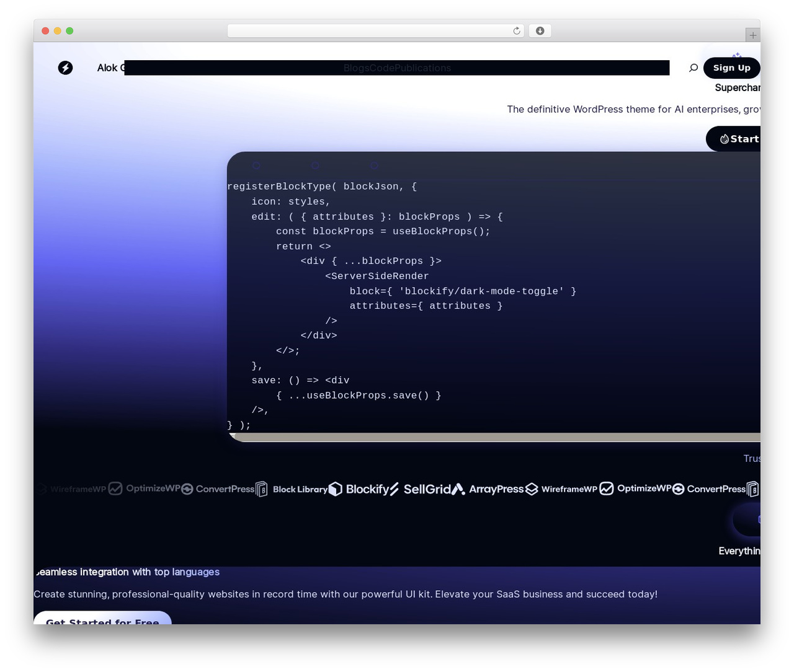Click the "<ServerSideRender" code line
The width and height of the screenshot is (794, 672).
[377, 276]
